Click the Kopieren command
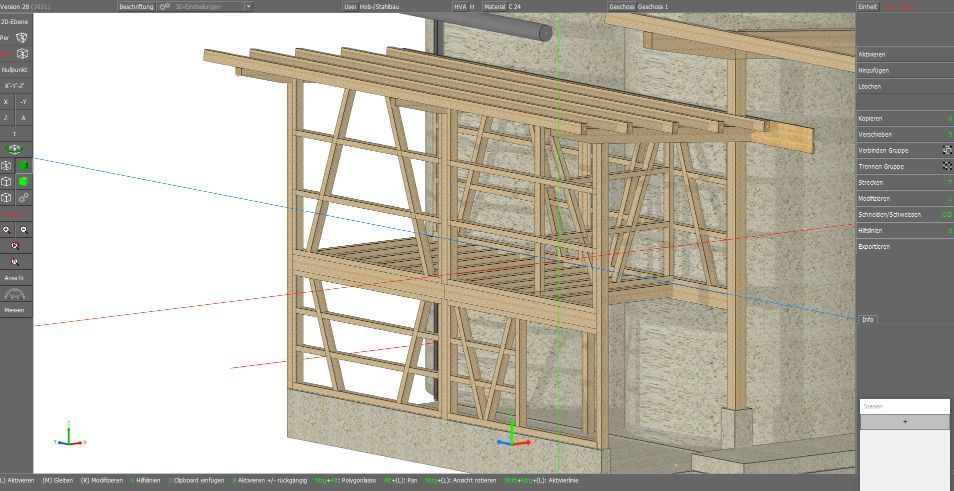The image size is (954, 491). pos(870,118)
